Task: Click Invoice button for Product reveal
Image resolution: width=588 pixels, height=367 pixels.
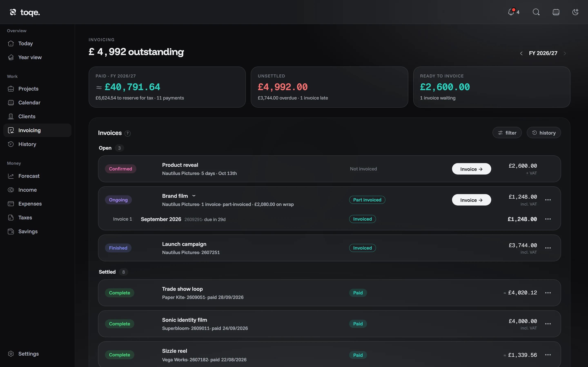Action: point(471,169)
